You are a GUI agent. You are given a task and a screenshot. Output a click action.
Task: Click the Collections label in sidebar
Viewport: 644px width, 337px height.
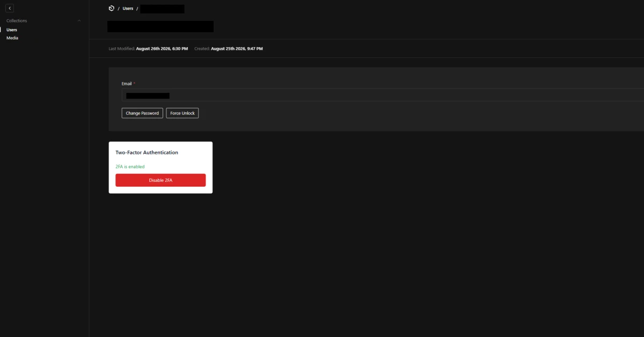[17, 20]
